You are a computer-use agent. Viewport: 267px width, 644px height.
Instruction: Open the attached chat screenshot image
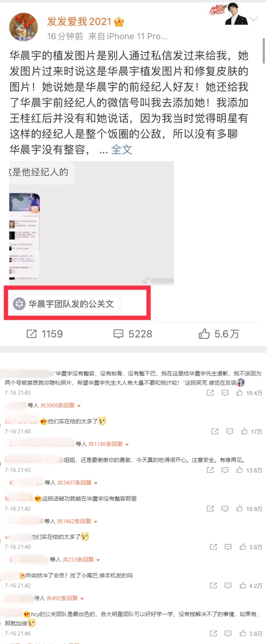pyautogui.click(x=91, y=223)
